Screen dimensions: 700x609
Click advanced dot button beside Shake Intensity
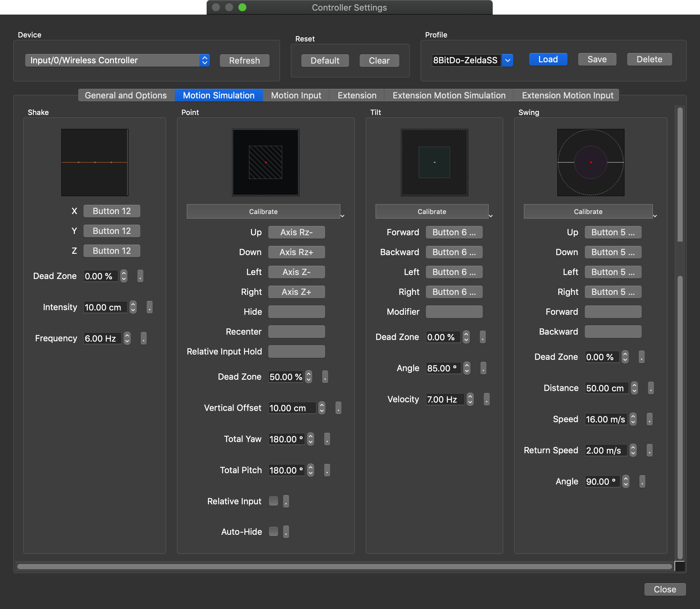pyautogui.click(x=149, y=307)
